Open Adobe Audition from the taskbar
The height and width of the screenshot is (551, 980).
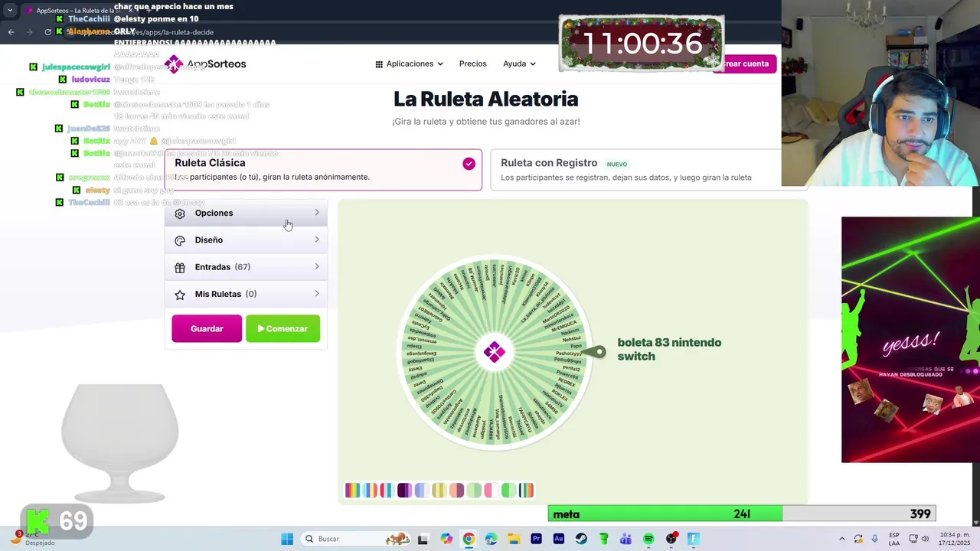pos(559,539)
